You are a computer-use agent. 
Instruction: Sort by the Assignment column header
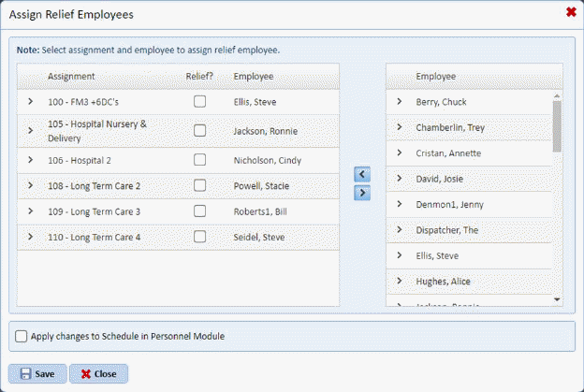pyautogui.click(x=71, y=76)
